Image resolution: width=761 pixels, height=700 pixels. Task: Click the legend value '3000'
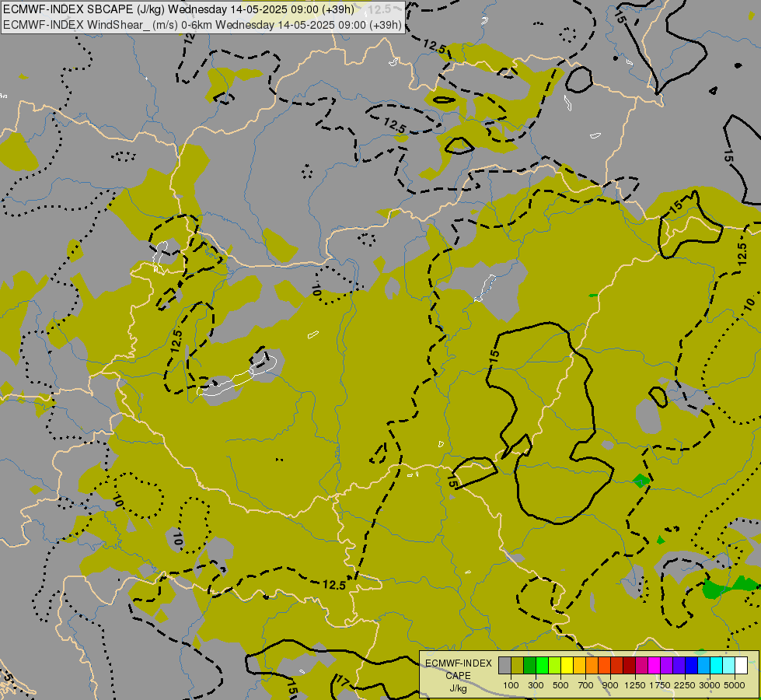point(710,685)
